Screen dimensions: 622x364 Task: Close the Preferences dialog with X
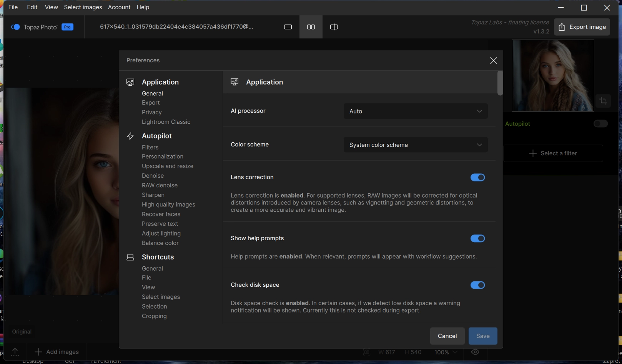click(493, 61)
